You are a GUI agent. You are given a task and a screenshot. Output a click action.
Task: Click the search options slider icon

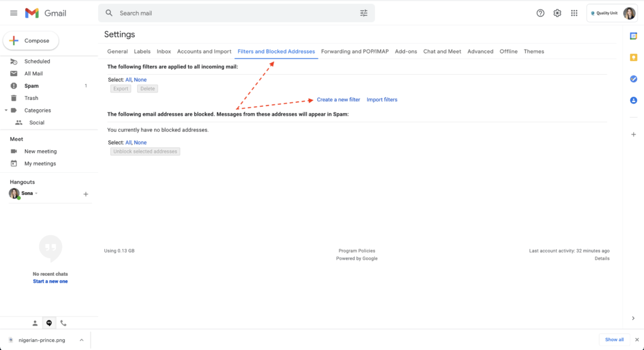point(364,13)
